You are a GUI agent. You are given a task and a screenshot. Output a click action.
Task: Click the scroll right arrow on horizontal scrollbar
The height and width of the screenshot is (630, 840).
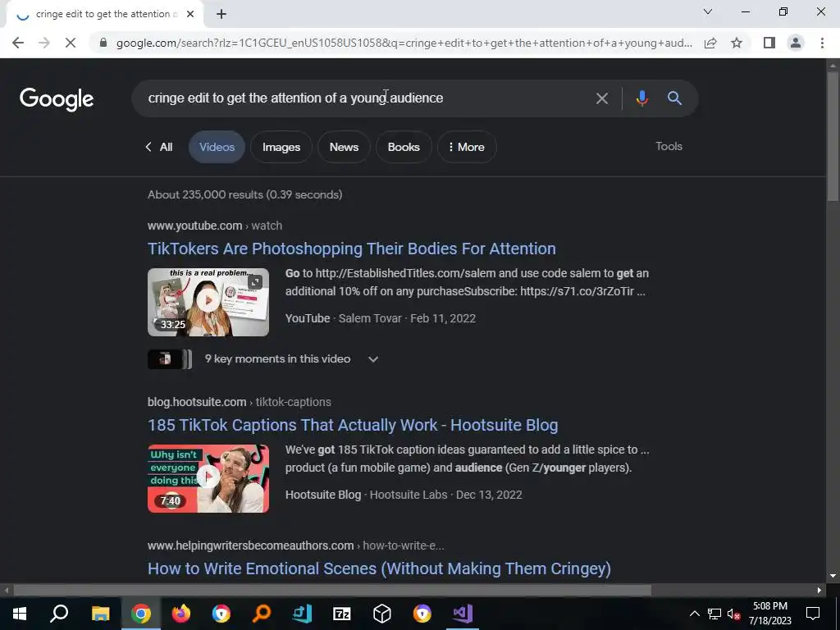click(x=819, y=591)
